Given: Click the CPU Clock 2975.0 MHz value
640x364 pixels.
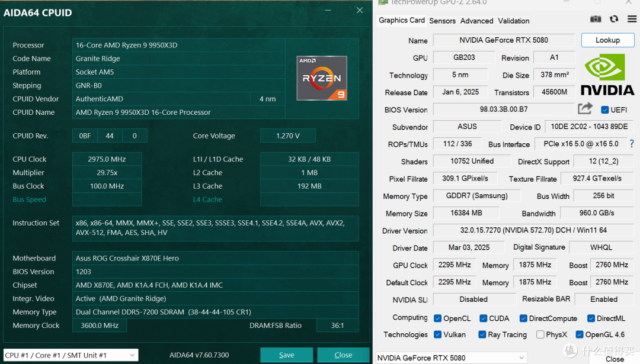Looking at the screenshot, I should pyautogui.click(x=107, y=159).
